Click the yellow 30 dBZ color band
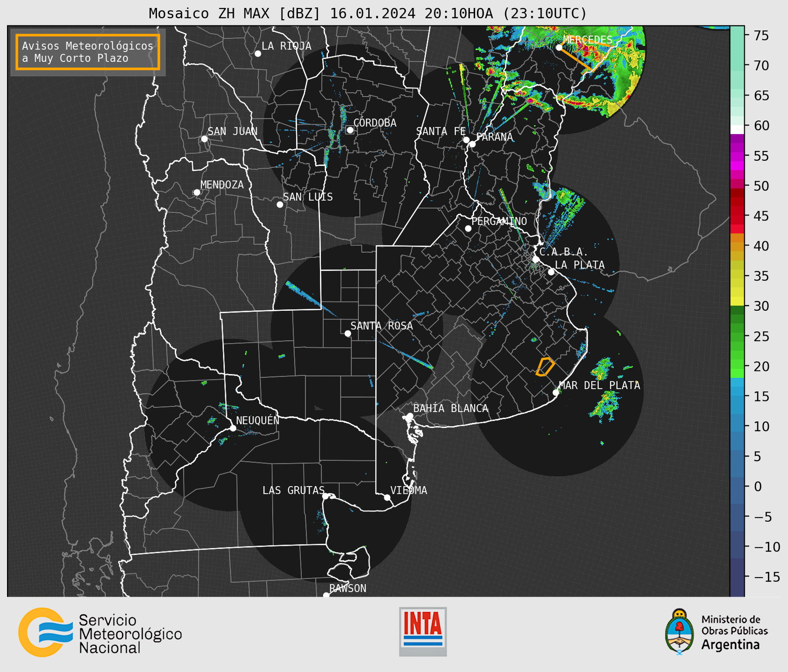The image size is (788, 672). pos(737,300)
